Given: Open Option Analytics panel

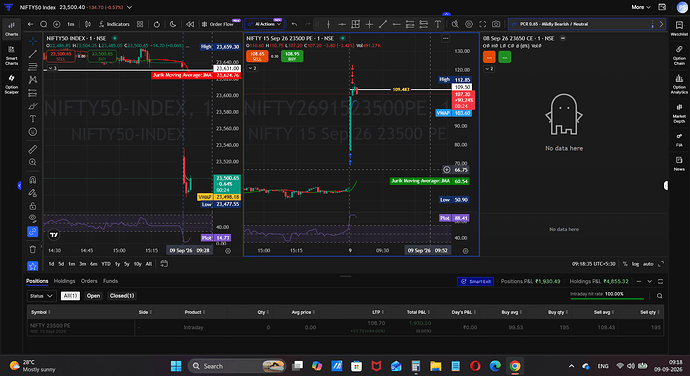Looking at the screenshot, I should tap(679, 84).
